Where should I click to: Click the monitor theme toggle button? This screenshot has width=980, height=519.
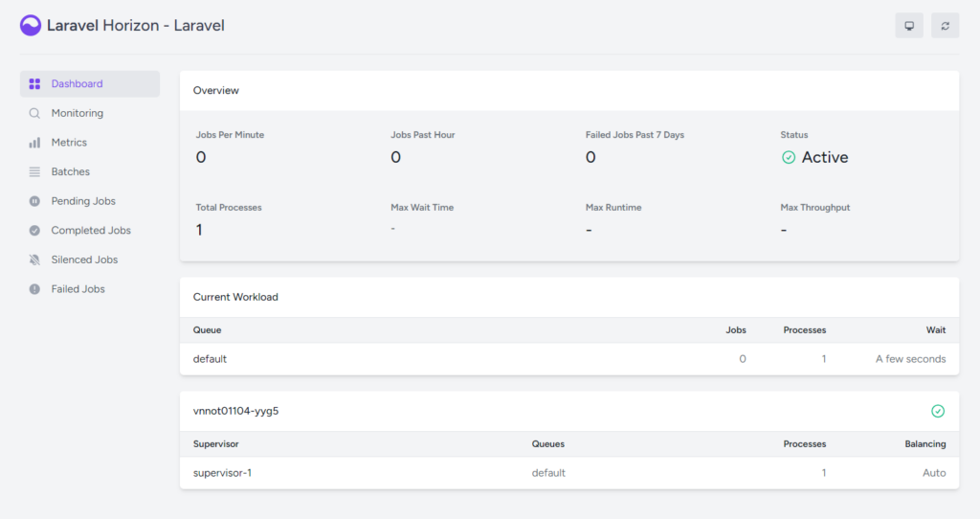coord(909,26)
